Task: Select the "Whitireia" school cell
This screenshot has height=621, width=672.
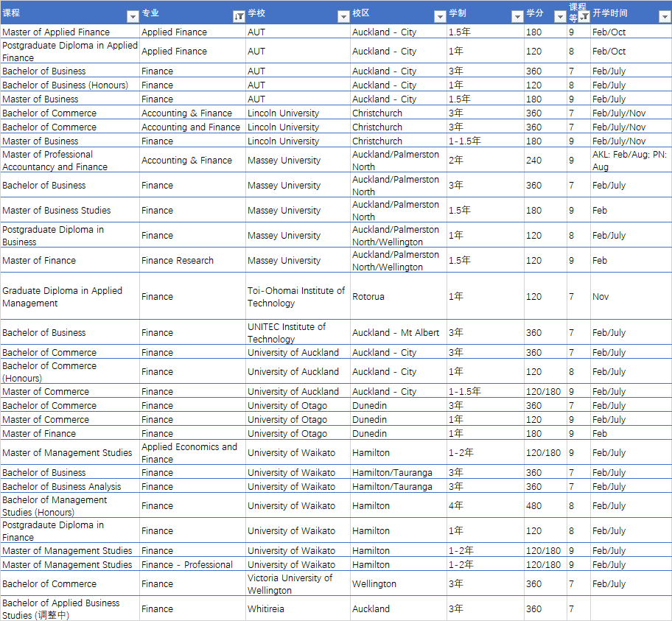Action: click(298, 608)
